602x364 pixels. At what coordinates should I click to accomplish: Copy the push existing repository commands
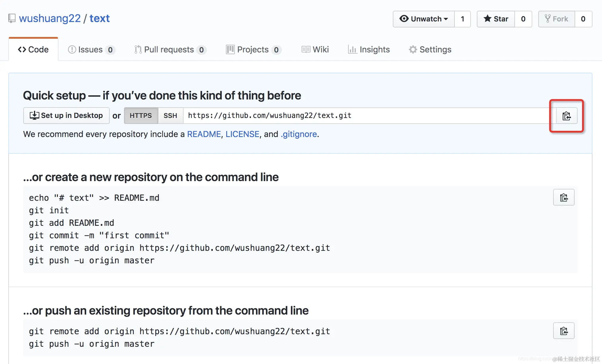pos(564,331)
